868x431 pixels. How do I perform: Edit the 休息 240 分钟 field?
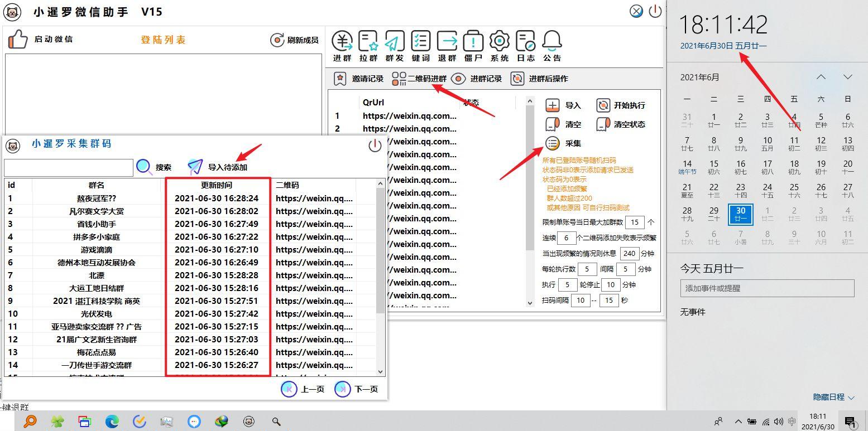coord(630,253)
